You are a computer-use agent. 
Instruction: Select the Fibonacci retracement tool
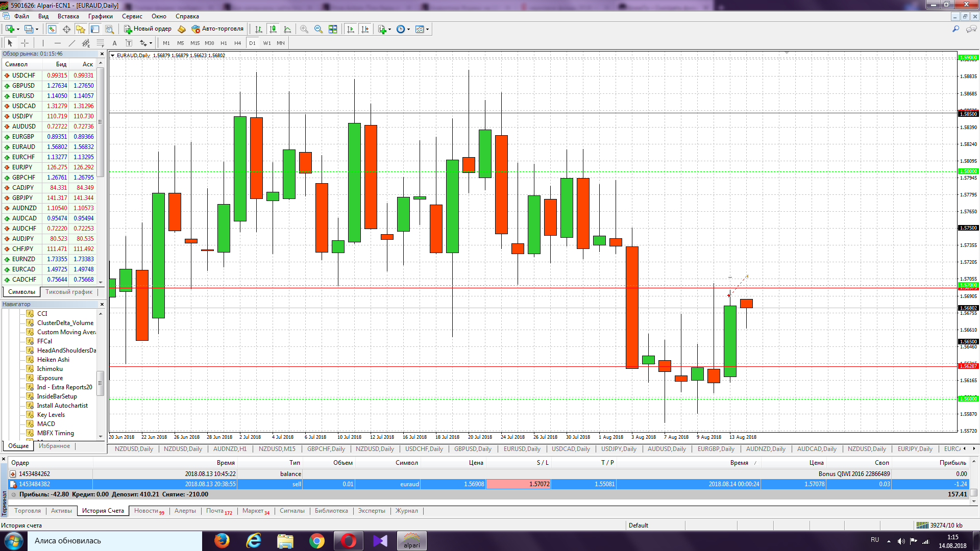pyautogui.click(x=101, y=43)
